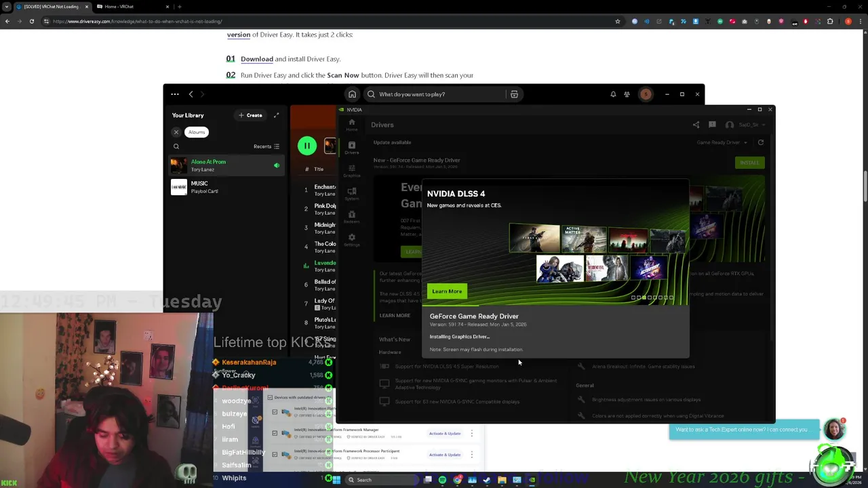The height and width of the screenshot is (488, 868).
Task: Open NVIDIA account user dropdown
Action: point(745,125)
